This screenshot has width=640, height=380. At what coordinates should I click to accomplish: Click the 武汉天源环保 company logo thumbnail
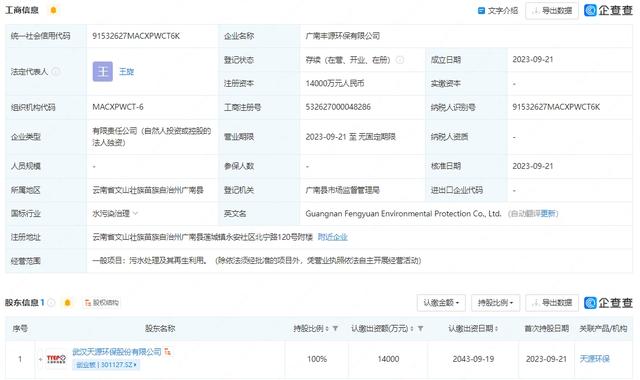tap(56, 359)
